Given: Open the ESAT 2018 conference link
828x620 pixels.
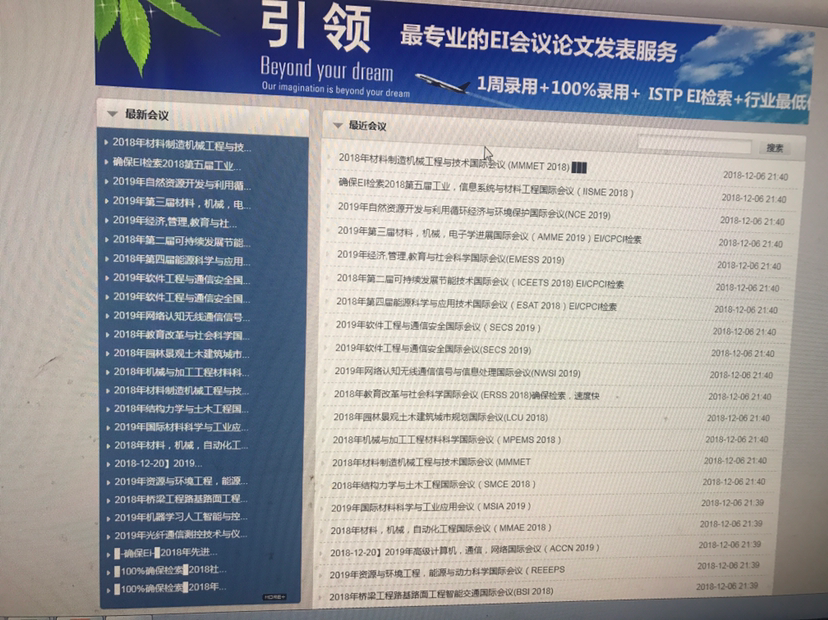Looking at the screenshot, I should (x=476, y=304).
